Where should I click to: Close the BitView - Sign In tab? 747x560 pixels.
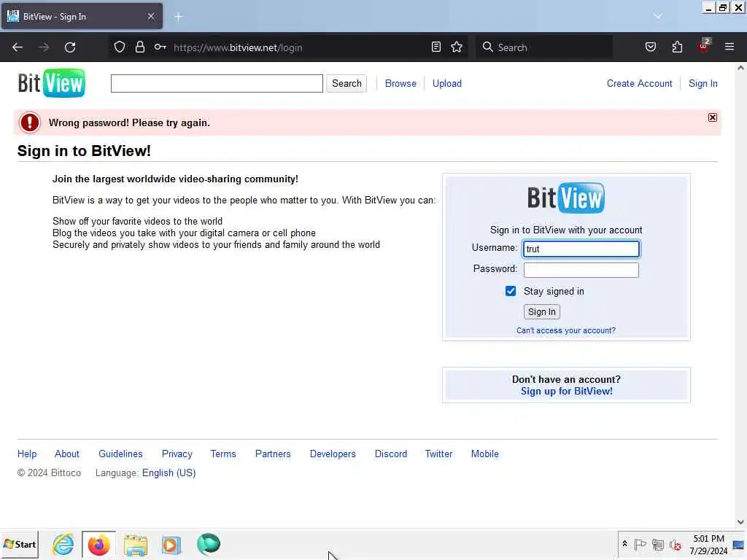150,16
